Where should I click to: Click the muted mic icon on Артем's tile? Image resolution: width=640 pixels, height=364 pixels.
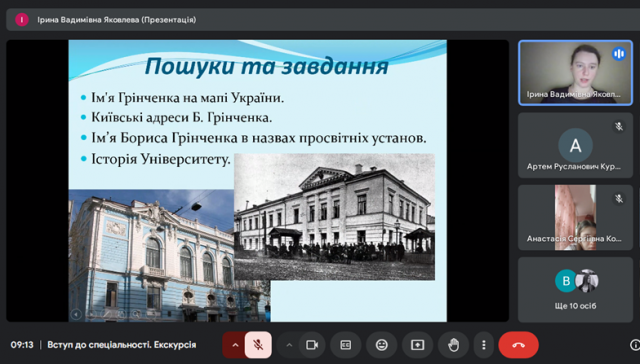pos(619,127)
